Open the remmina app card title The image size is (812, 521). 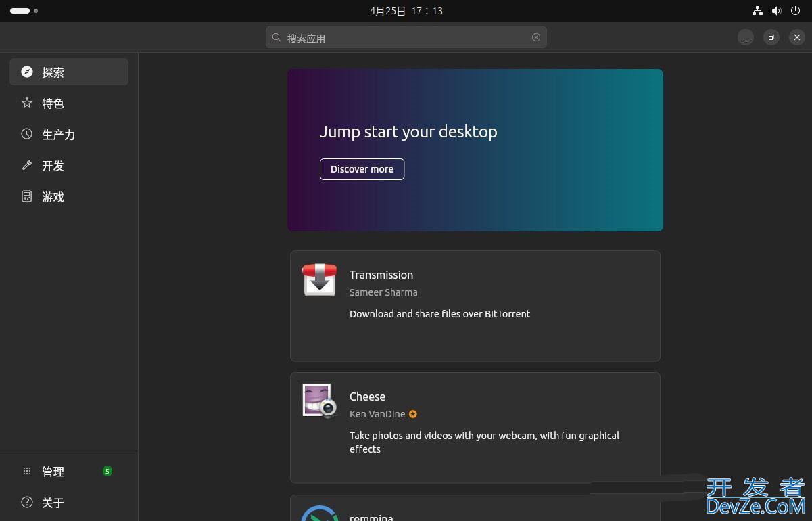coord(371,518)
